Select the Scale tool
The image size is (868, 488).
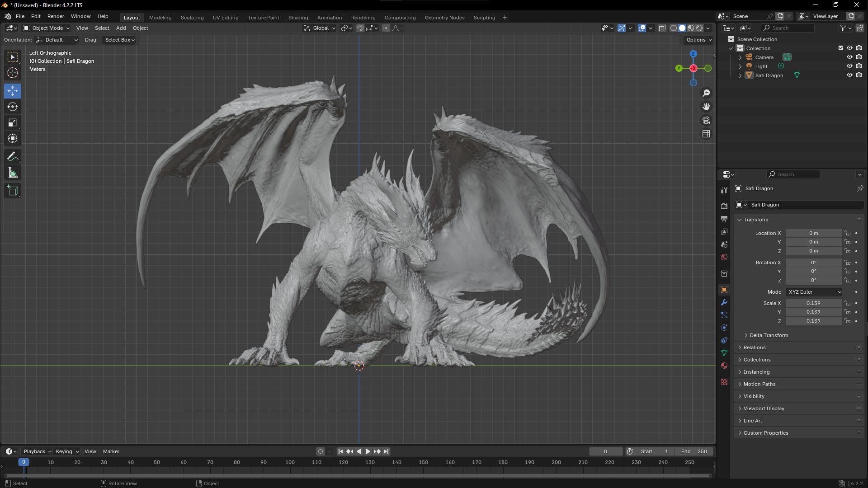pyautogui.click(x=13, y=122)
